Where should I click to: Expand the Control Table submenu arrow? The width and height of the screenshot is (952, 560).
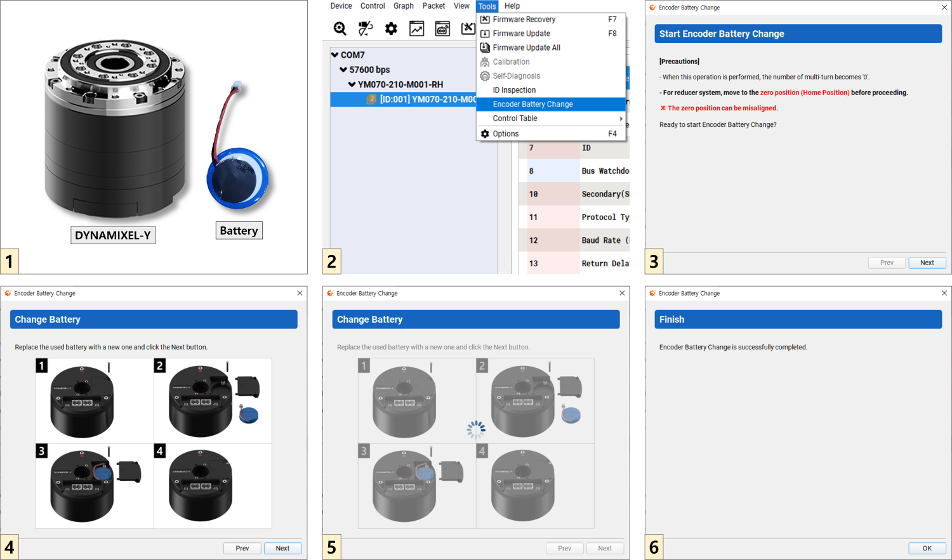click(621, 119)
